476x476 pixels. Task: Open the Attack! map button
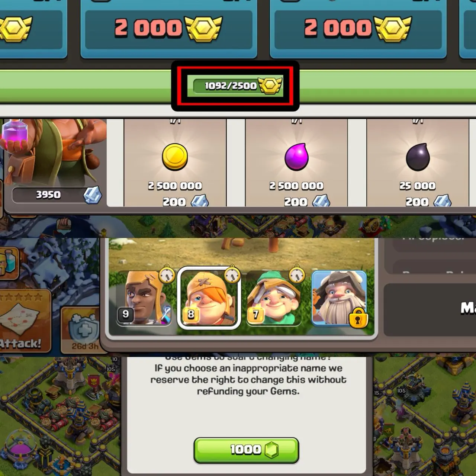(25, 321)
